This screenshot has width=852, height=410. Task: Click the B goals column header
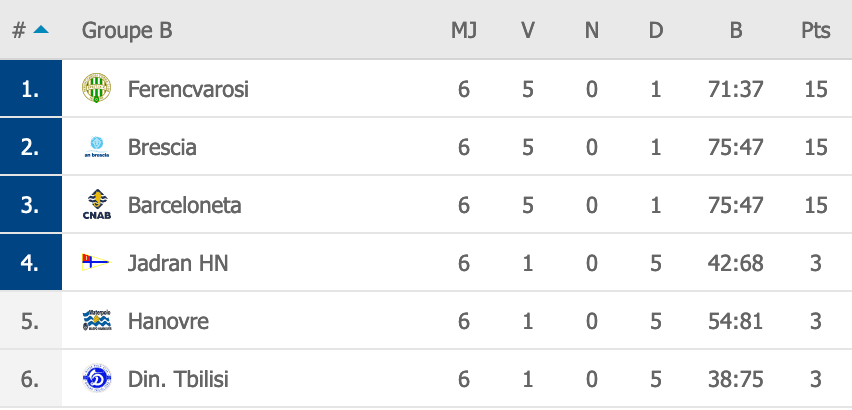(x=736, y=30)
